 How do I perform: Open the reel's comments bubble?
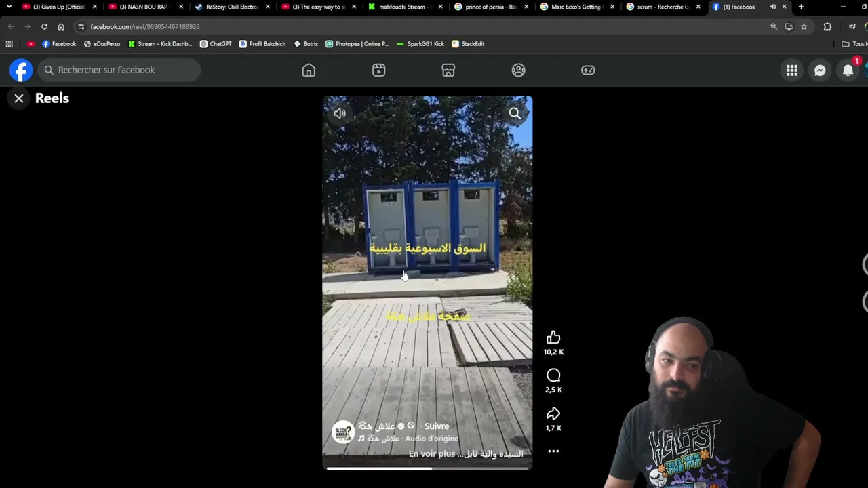pos(553,375)
